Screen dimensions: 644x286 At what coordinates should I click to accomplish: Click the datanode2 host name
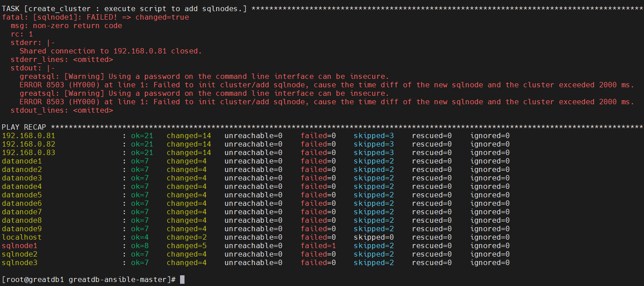point(22,170)
